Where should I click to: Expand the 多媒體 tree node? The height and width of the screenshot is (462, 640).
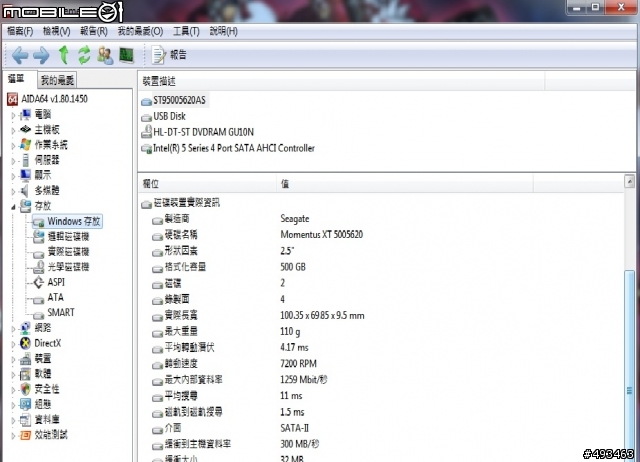coord(13,192)
